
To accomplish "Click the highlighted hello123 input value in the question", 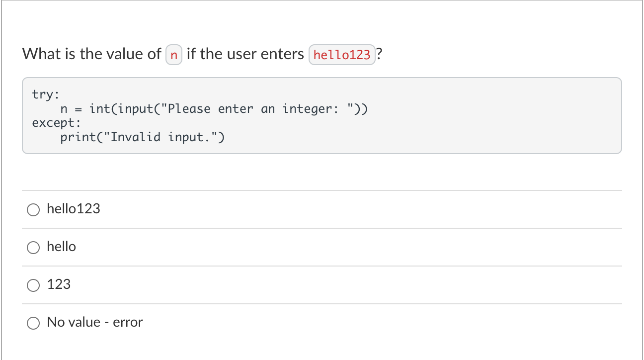I will point(341,55).
